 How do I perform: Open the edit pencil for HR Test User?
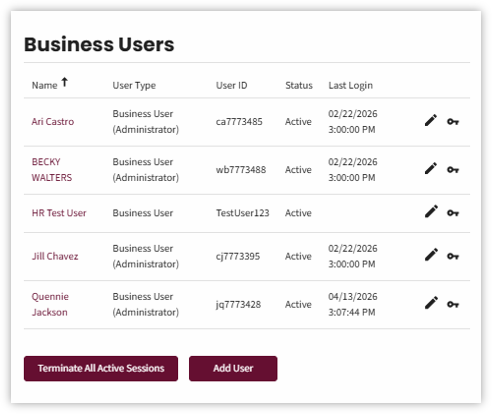point(431,212)
